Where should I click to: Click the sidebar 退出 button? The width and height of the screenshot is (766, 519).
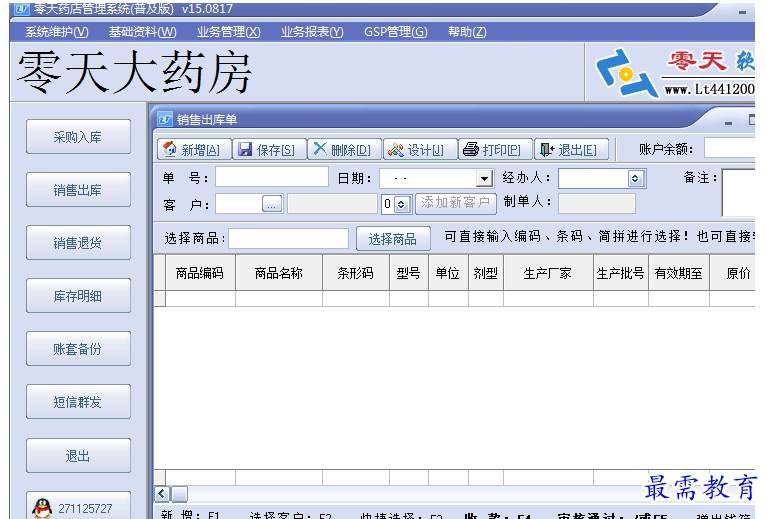pyautogui.click(x=78, y=455)
